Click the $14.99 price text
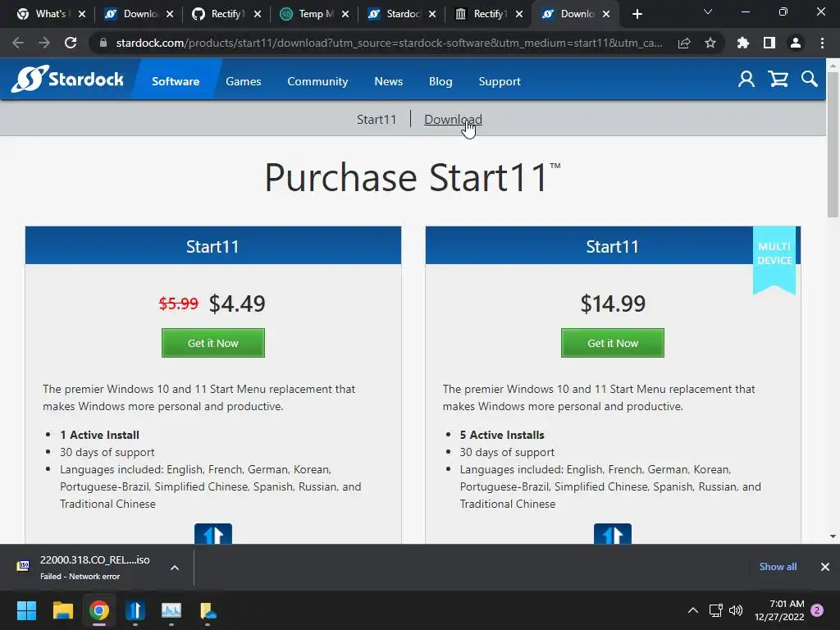The image size is (840, 630). point(613,304)
